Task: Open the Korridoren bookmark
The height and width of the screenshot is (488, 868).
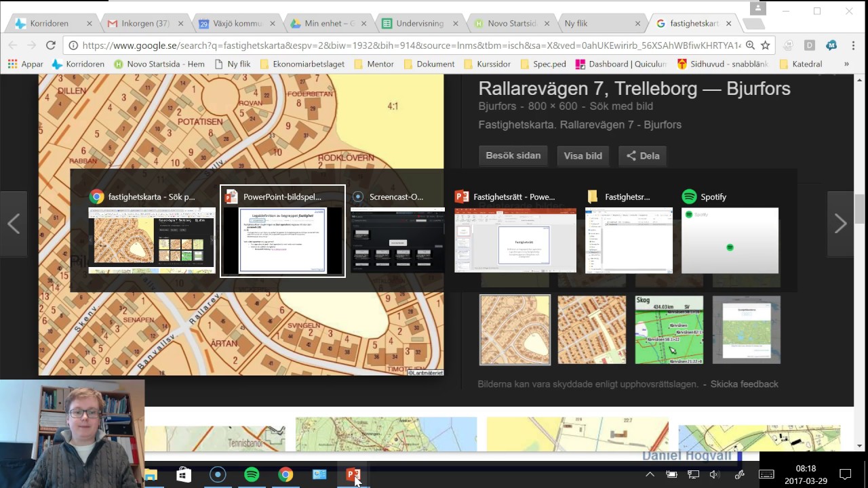Action: 78,64
